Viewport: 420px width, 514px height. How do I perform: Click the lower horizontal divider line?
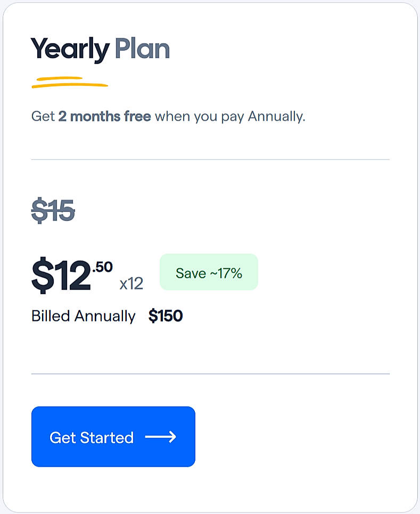[210, 374]
